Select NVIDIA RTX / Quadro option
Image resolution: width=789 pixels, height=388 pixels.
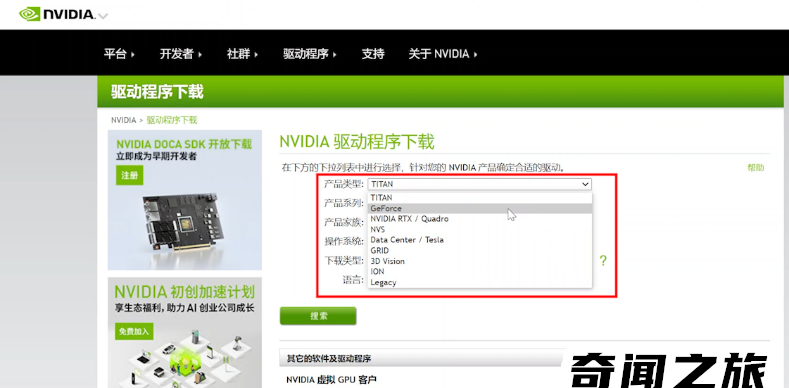click(x=480, y=218)
